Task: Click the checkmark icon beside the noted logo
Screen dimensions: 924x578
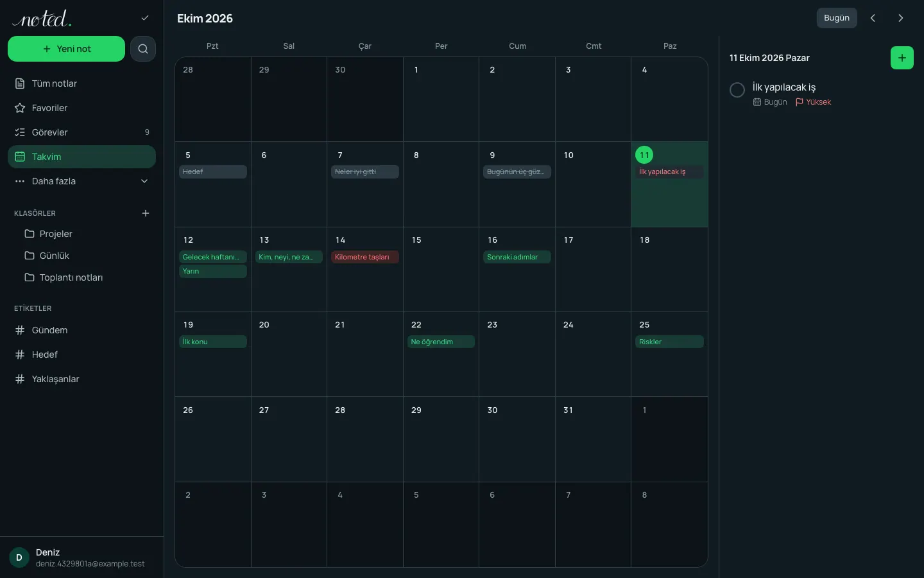Action: [x=145, y=18]
